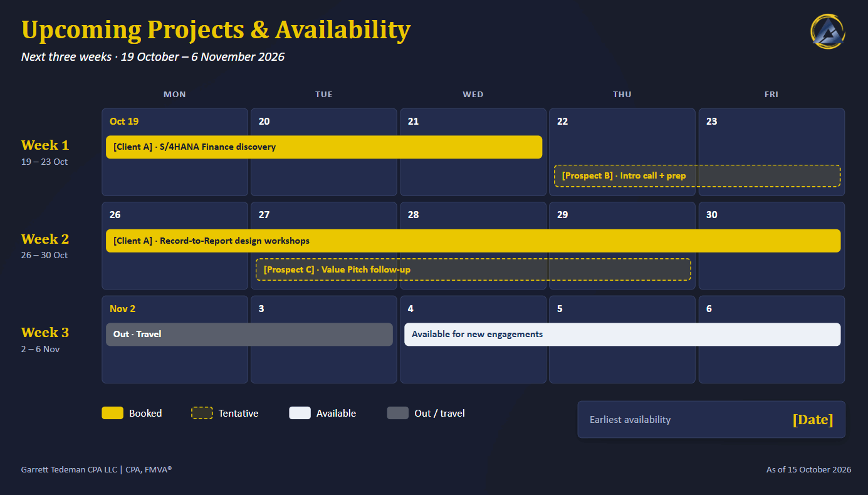Image resolution: width=868 pixels, height=495 pixels.
Task: Click the [Date] placeholder value
Action: point(813,420)
